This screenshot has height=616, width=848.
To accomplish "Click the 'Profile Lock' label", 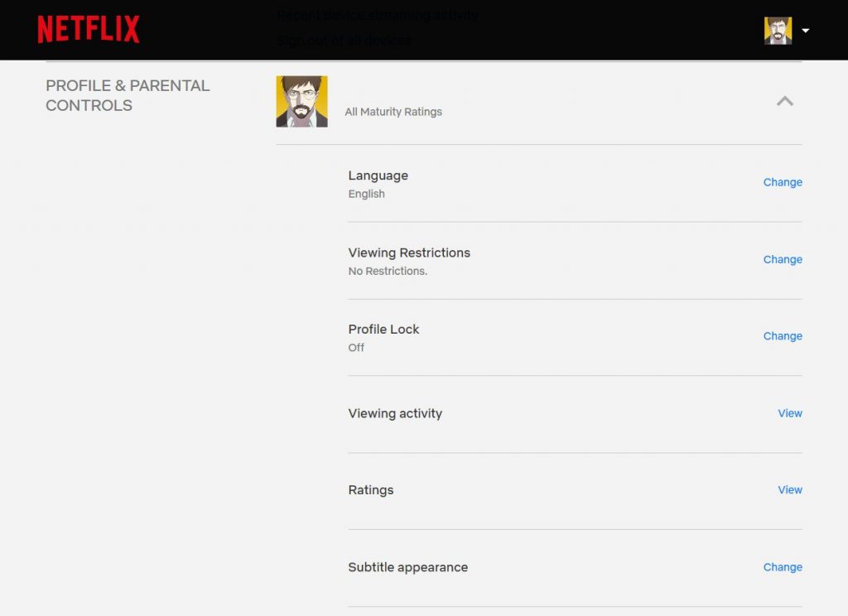I will point(383,330).
